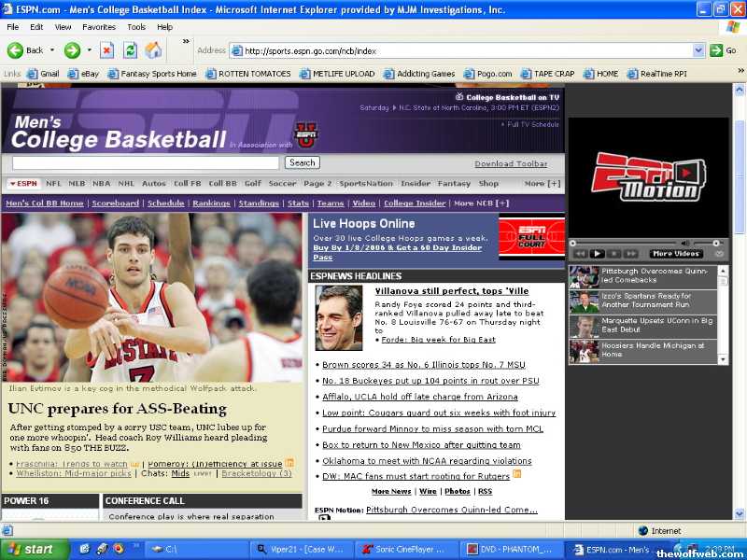Play the ESPN Motion video

(x=598, y=254)
